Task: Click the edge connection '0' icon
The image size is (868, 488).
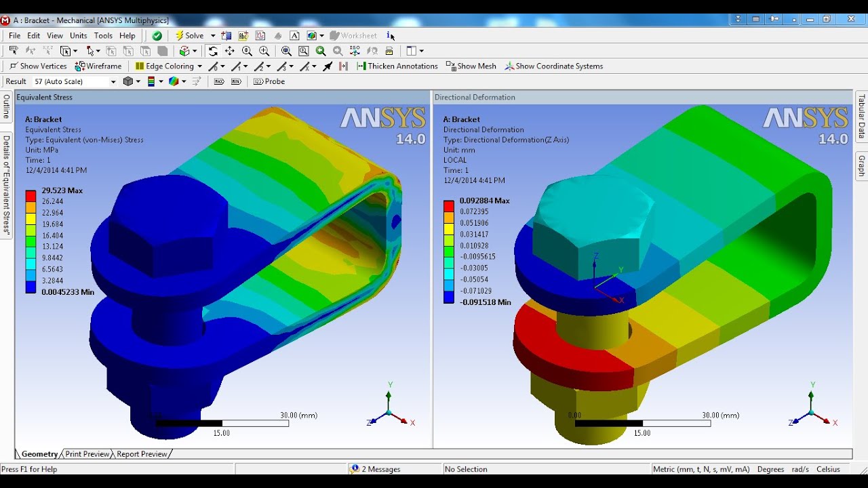Action: (213, 66)
